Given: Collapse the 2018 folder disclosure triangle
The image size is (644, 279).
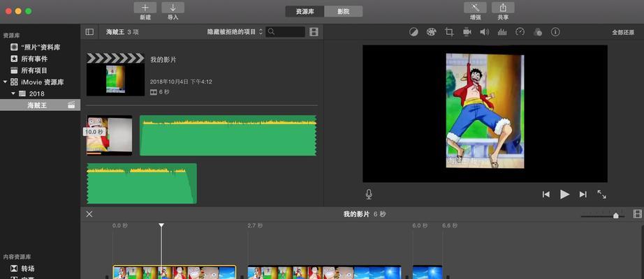Looking at the screenshot, I should 13,93.
